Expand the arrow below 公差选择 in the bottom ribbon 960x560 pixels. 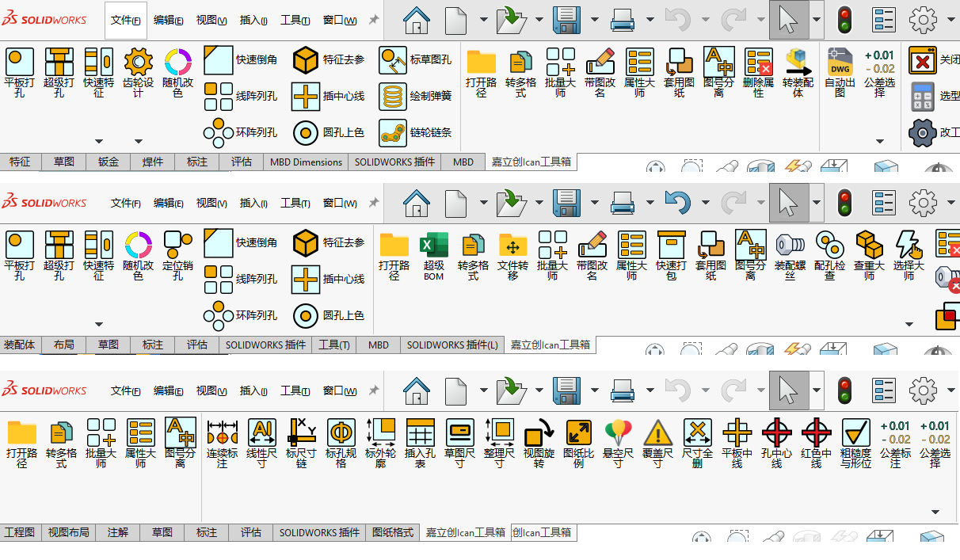point(935,512)
